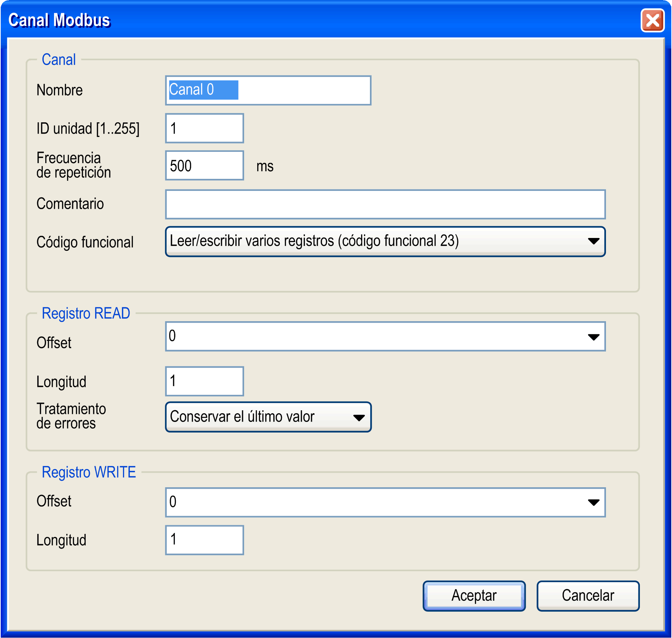Click the Tratamiento de errores dropdown arrow

click(360, 417)
